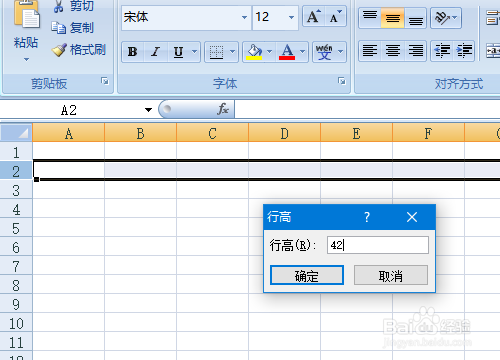Click the Insert Function fx icon
Viewport: 500px width, 360px height.
tap(223, 109)
